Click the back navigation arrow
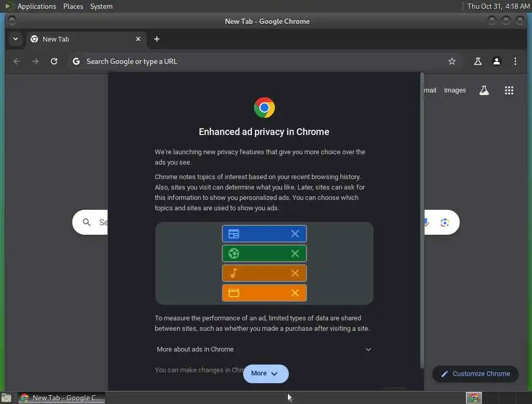 [16, 61]
